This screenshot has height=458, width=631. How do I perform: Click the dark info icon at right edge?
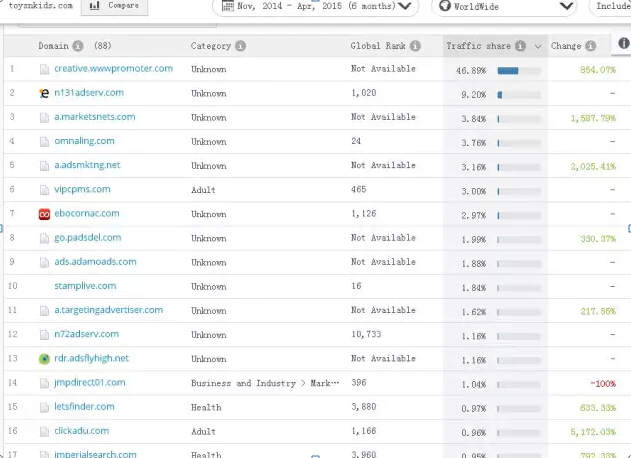point(624,43)
